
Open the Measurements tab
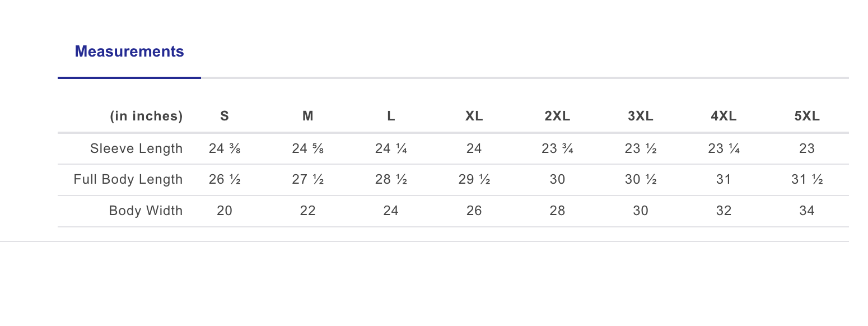point(129,52)
